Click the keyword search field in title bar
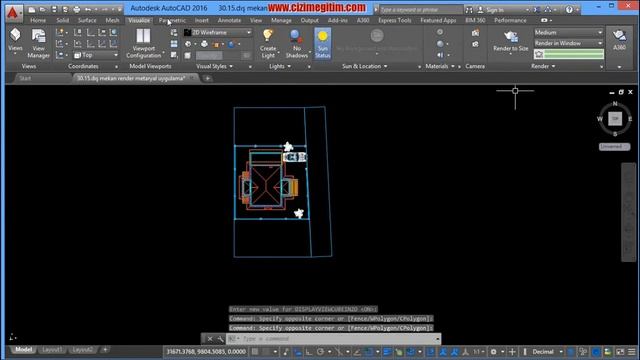The image size is (640, 360). pos(420,10)
